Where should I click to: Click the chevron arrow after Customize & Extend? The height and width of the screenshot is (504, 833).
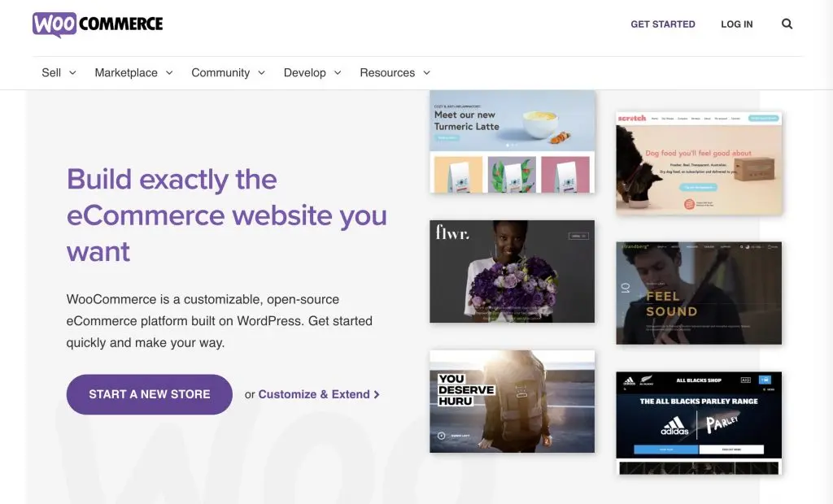coord(377,395)
